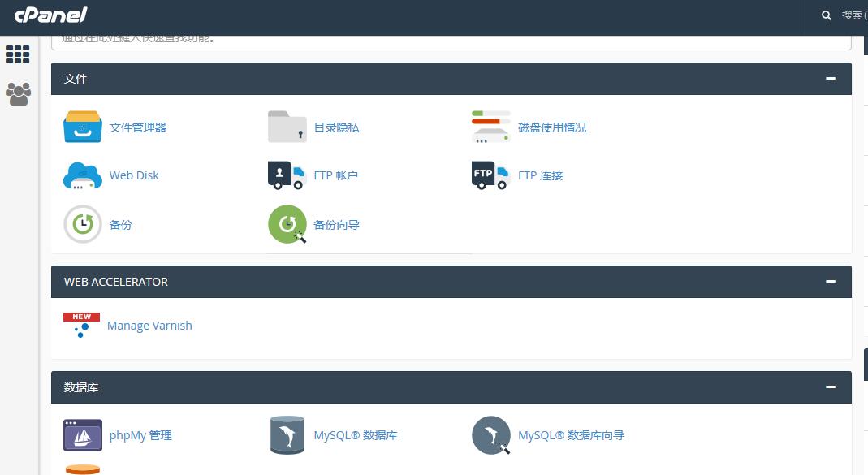Open the user accounts sidebar icon
Viewport: 868px width, 475px height.
(x=18, y=93)
